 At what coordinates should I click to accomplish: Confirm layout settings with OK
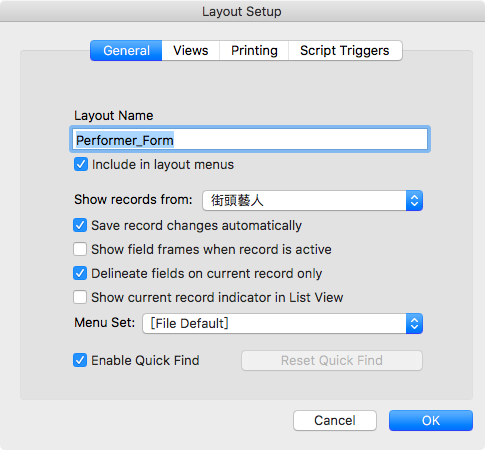pos(431,420)
